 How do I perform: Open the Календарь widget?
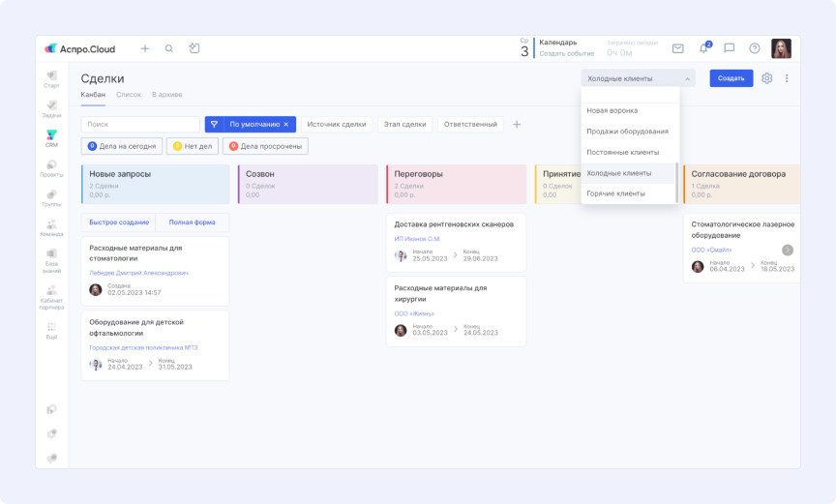click(557, 43)
